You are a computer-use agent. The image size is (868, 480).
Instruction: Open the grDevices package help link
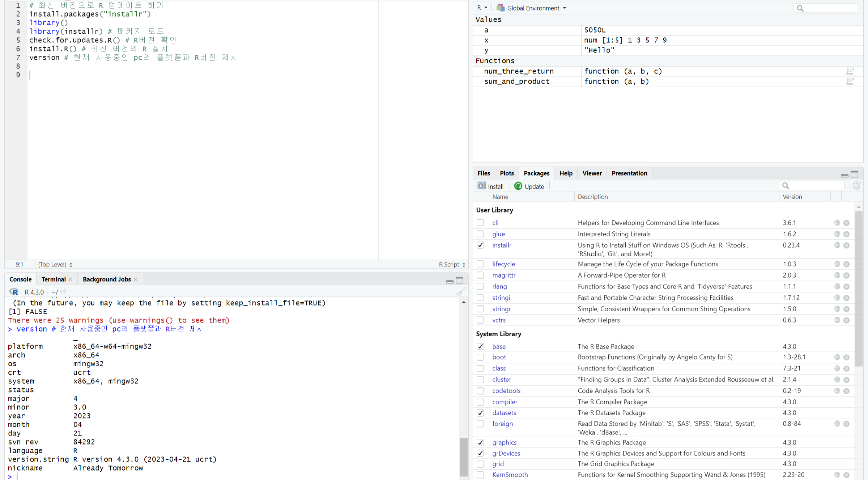[x=506, y=453]
